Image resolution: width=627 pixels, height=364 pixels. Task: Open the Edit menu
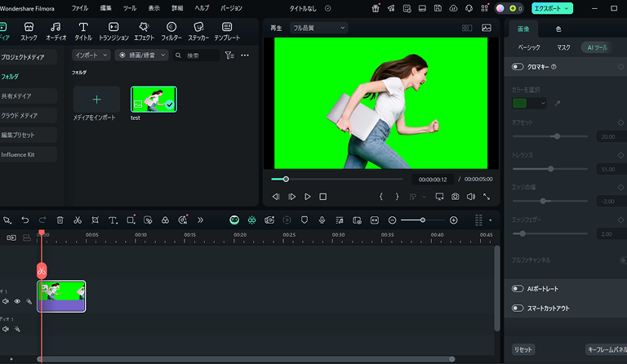tap(105, 8)
